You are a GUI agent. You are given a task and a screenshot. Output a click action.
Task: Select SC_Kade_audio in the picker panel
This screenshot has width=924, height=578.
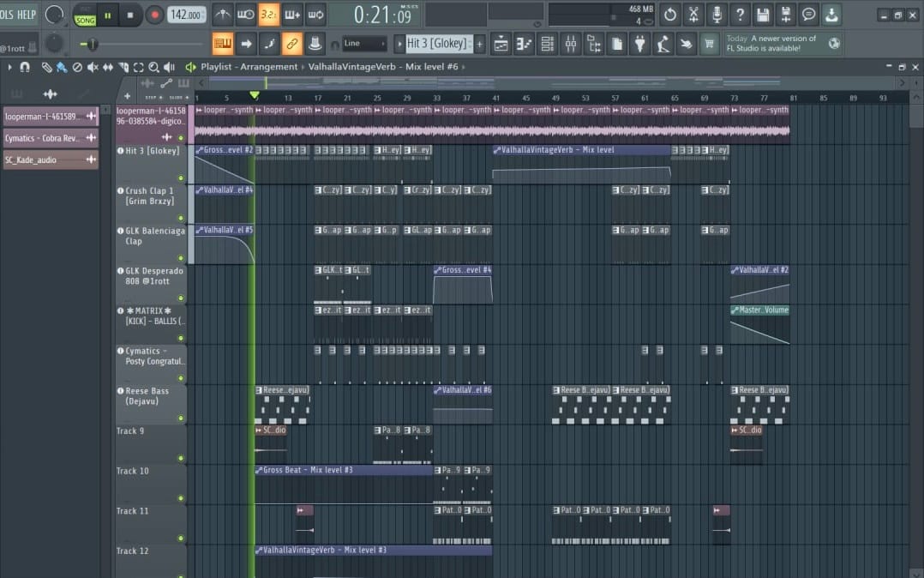[50, 160]
